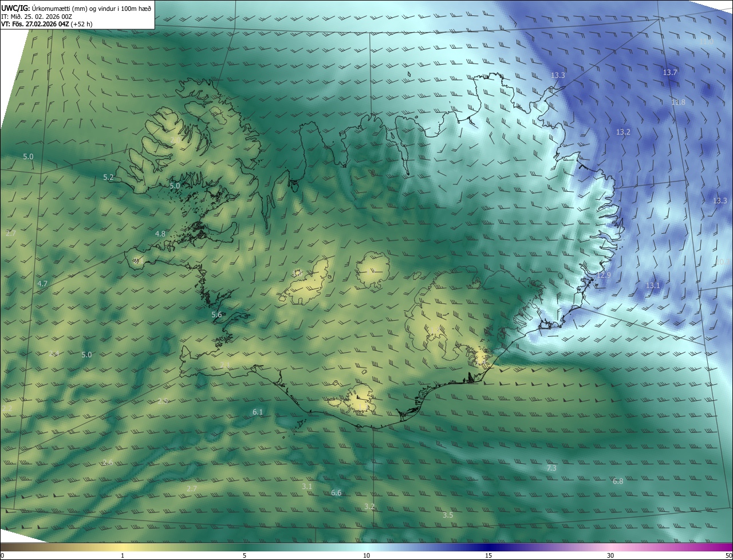Select the 4.7 value label on the map
This screenshot has height=560, width=733.
(x=42, y=283)
